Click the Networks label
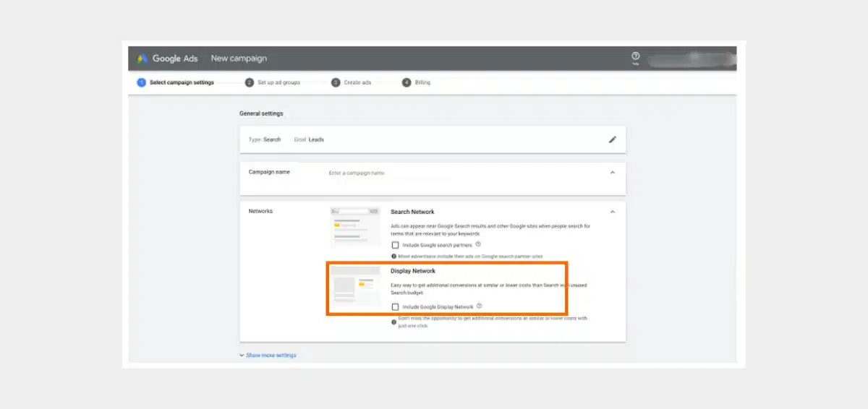This screenshot has height=409, width=868. 261,211
